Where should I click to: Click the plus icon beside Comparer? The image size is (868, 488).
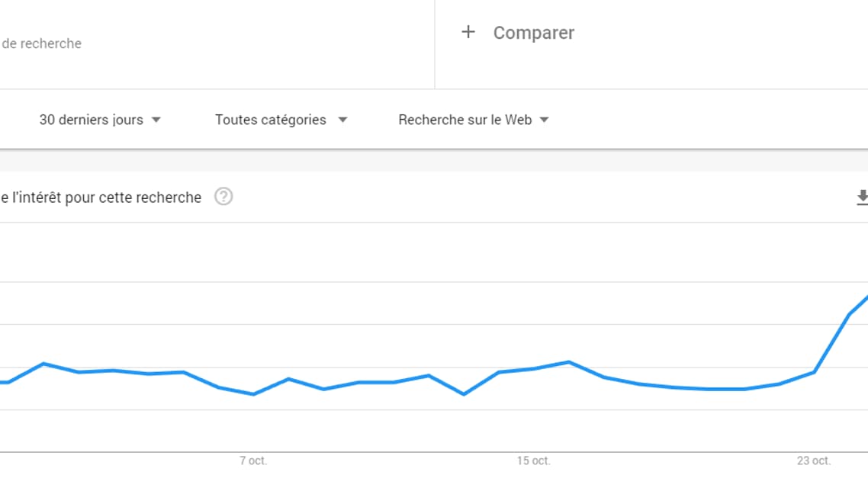(x=468, y=32)
